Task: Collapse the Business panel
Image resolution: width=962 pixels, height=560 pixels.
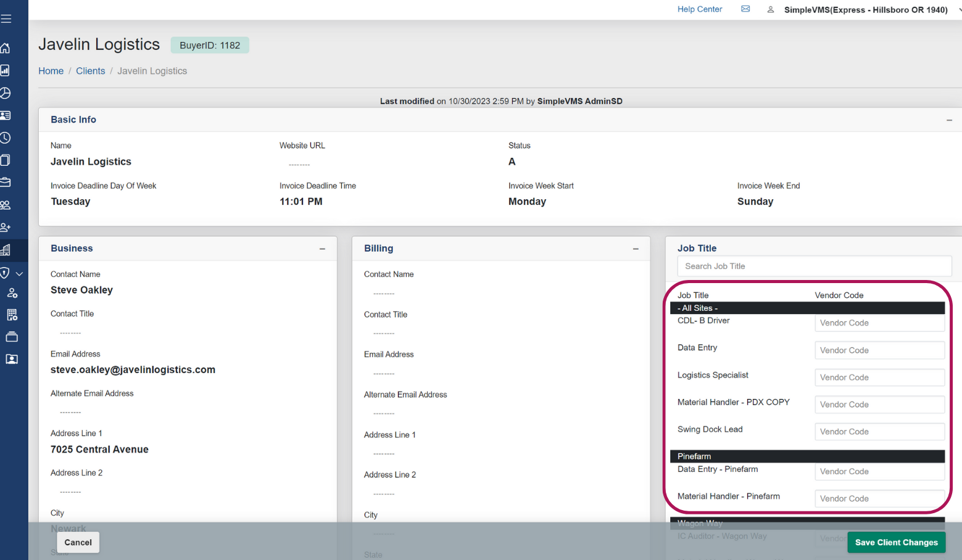Action: (x=322, y=249)
